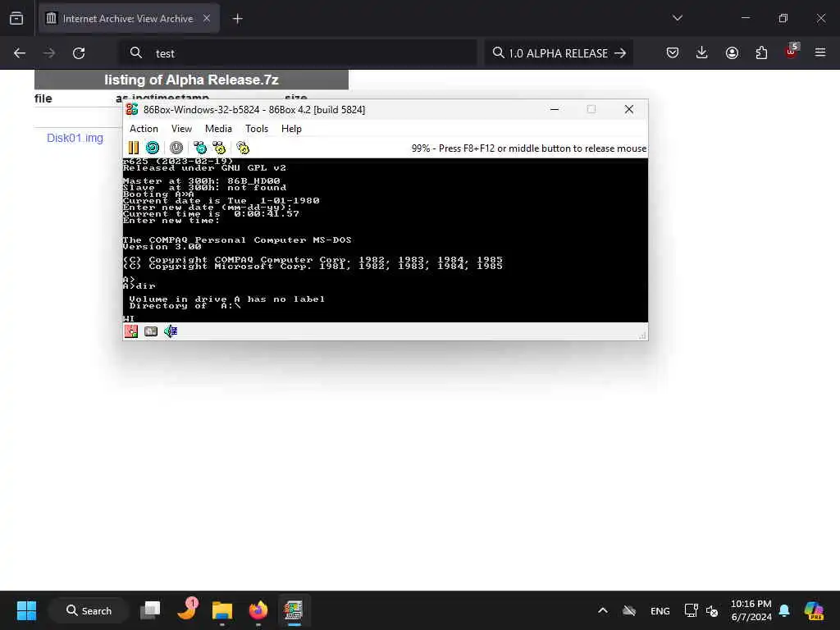Image resolution: width=840 pixels, height=630 pixels.
Task: Minimize the 86Box window
Action: (555, 109)
